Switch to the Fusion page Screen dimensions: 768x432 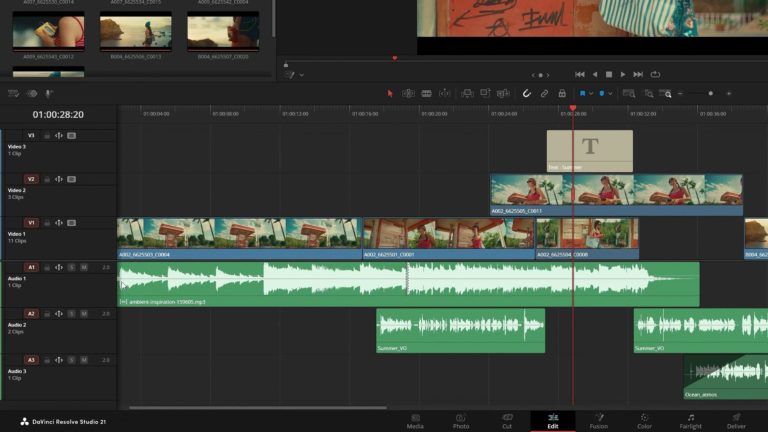click(599, 421)
